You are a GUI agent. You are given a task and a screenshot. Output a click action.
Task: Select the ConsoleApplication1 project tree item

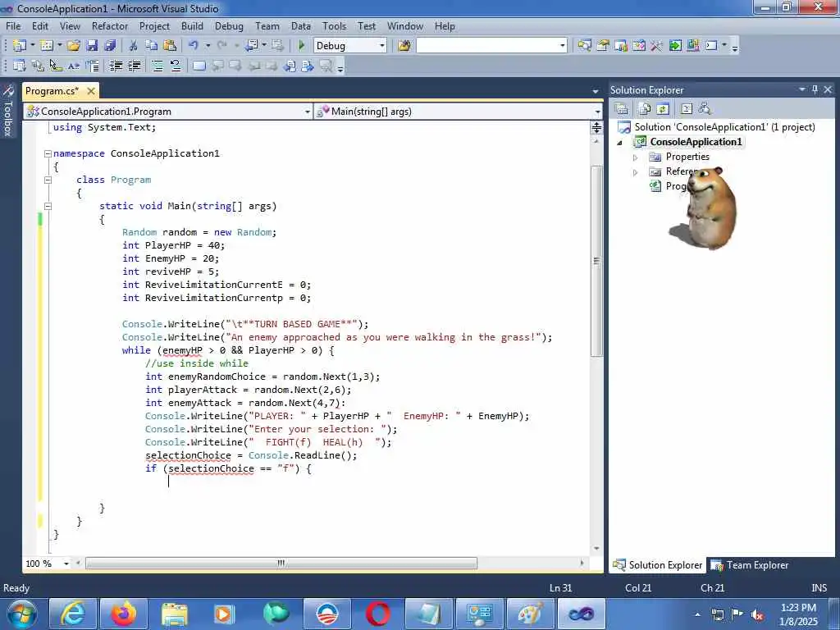click(x=696, y=142)
